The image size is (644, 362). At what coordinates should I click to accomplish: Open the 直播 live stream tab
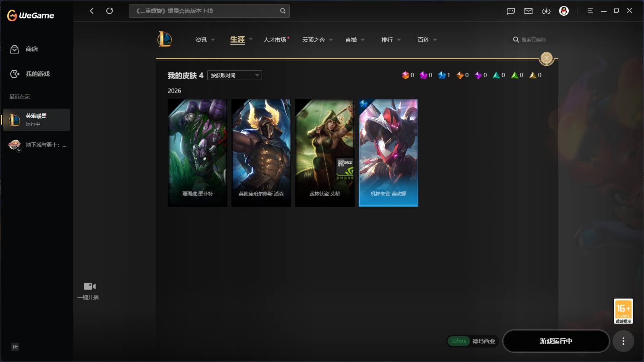[x=351, y=40]
